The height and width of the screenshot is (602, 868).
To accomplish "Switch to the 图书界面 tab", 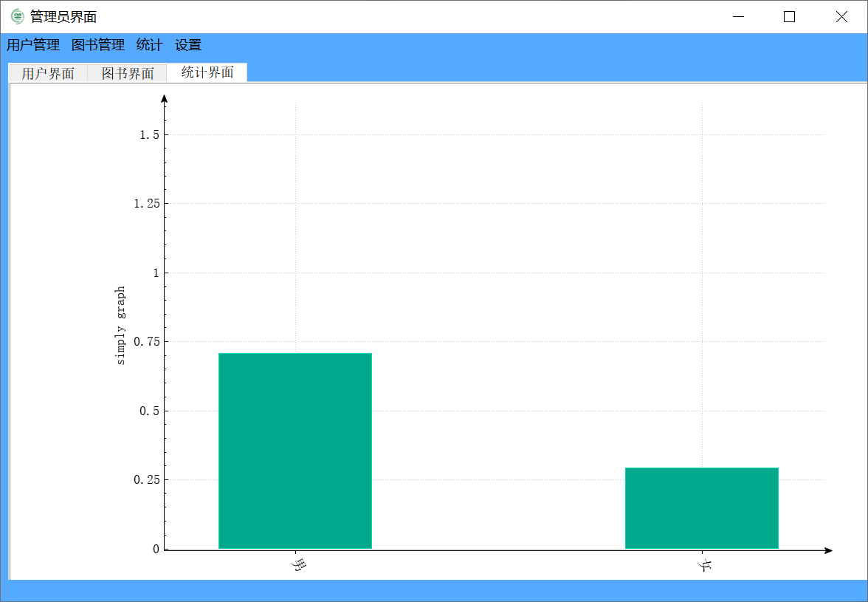I will pyautogui.click(x=127, y=73).
